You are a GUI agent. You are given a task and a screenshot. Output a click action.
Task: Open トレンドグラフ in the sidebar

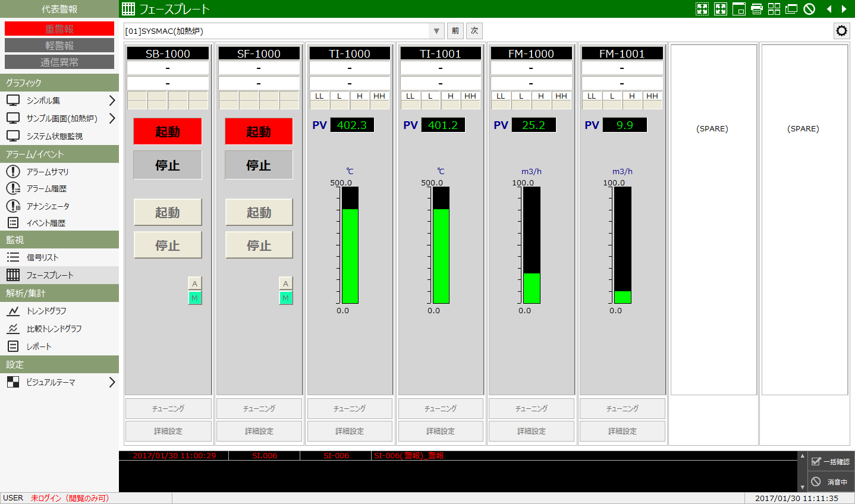(x=46, y=311)
